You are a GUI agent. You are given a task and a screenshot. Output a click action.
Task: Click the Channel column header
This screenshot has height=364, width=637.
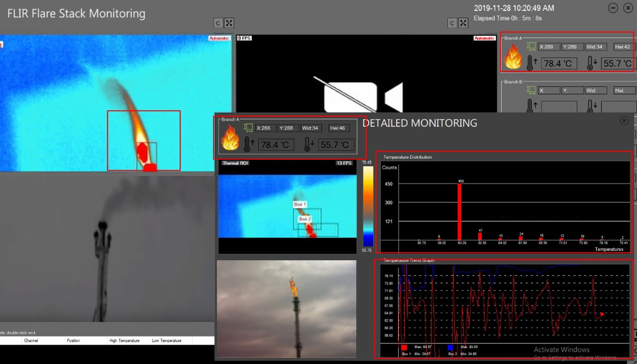point(31,340)
